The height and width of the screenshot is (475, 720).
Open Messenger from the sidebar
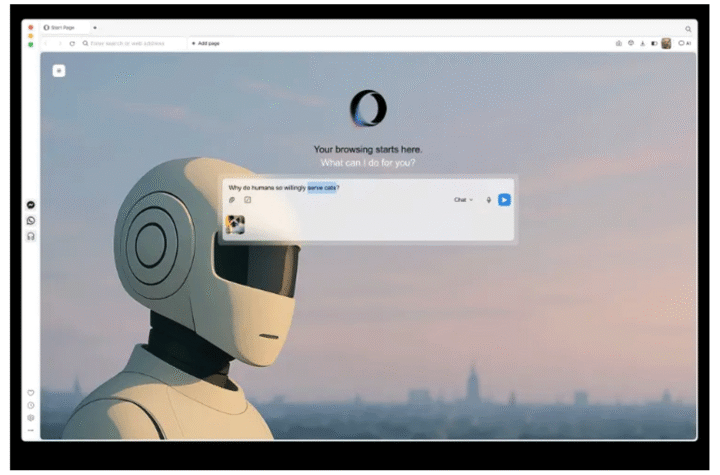click(x=31, y=205)
